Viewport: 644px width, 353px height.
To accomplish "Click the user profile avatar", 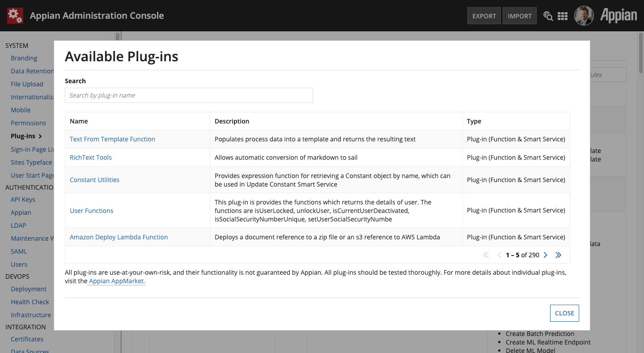I will tap(584, 16).
